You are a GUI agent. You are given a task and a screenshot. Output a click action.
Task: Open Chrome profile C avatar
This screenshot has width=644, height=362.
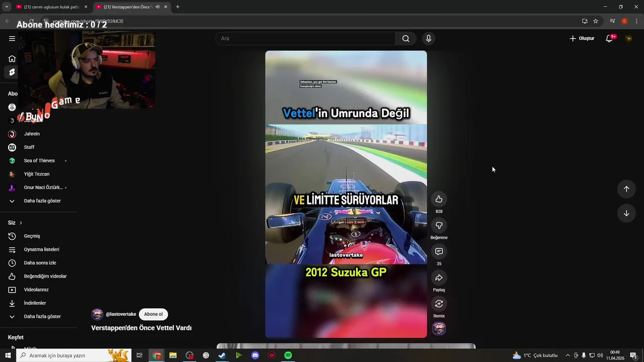[624, 21]
